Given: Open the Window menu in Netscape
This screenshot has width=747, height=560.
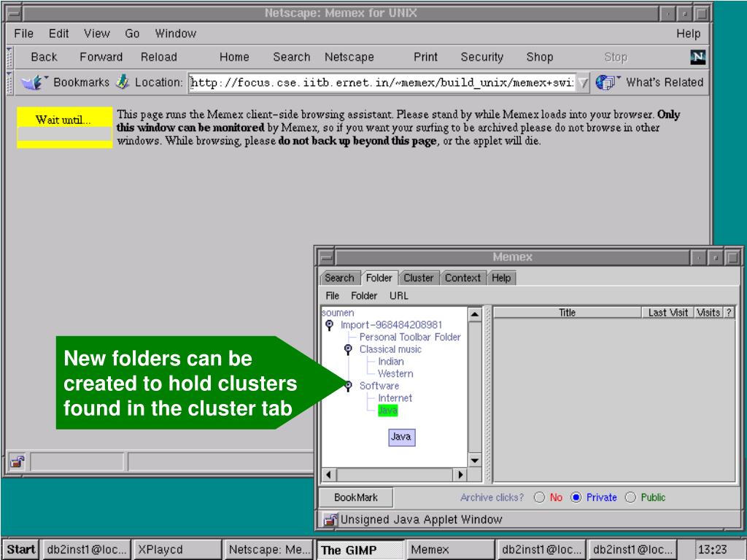Looking at the screenshot, I should pos(175,34).
